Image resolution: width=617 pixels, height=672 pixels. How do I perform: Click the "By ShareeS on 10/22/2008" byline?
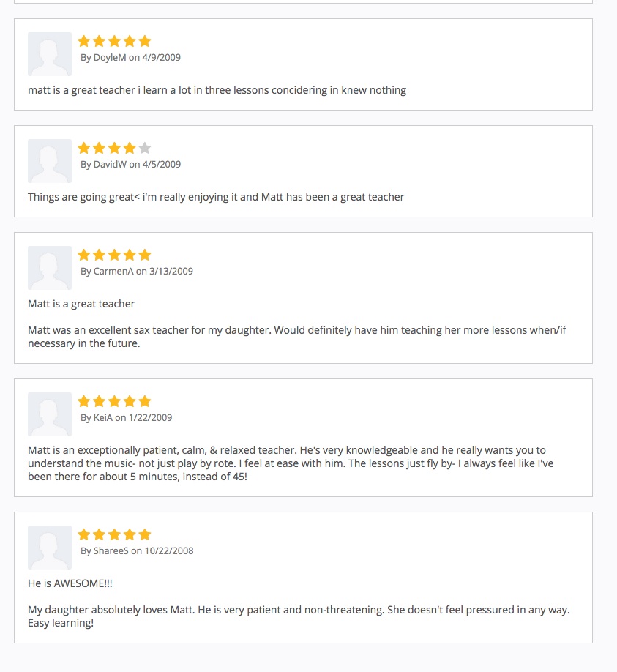point(137,551)
